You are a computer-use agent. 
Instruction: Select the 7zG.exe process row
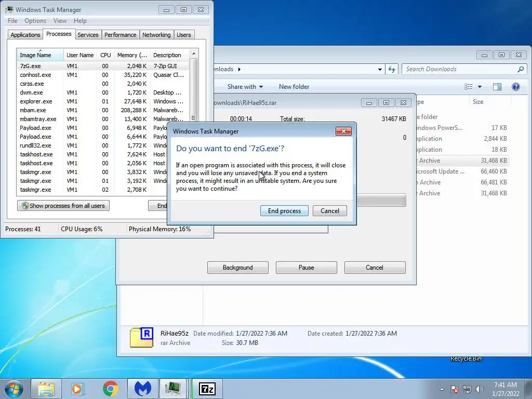[103, 66]
